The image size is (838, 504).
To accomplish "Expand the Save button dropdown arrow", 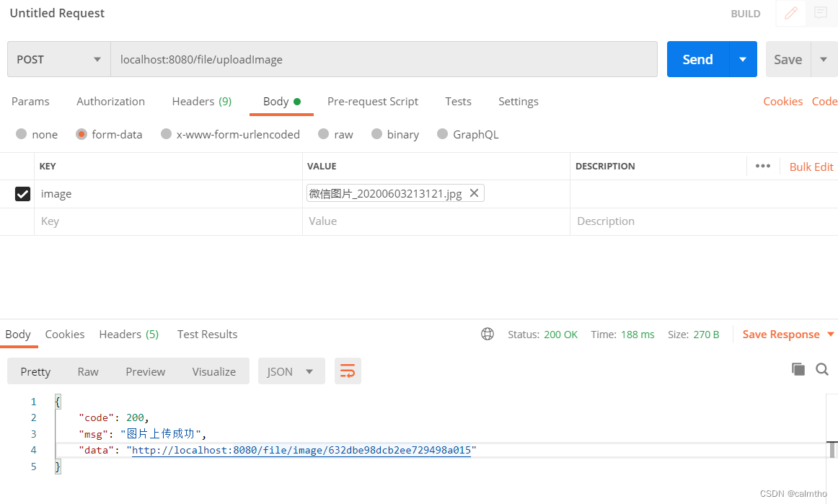I will tap(824, 59).
